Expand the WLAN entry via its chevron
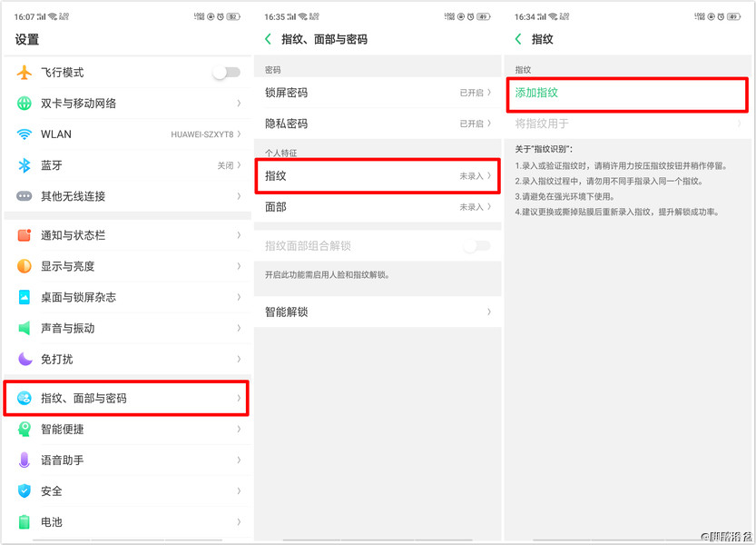 (239, 134)
